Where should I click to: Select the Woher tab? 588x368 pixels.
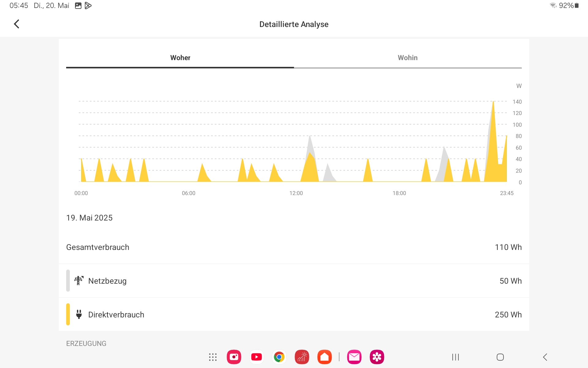[x=180, y=58]
